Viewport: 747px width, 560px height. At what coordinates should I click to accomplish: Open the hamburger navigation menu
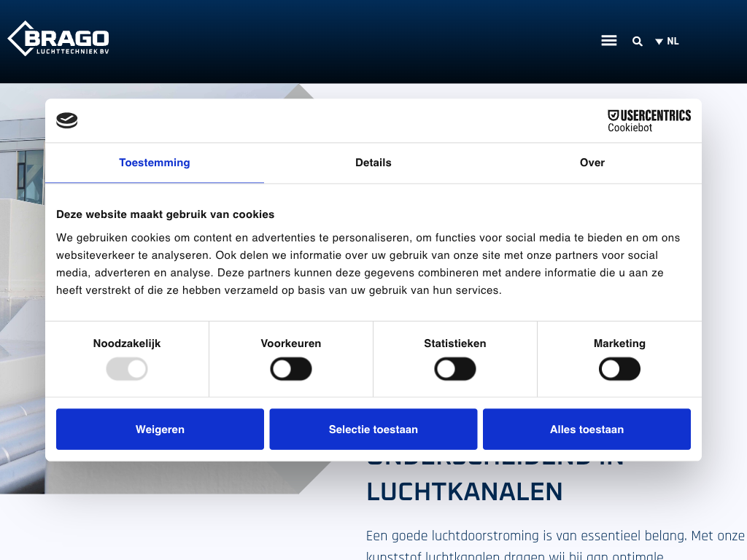click(609, 41)
